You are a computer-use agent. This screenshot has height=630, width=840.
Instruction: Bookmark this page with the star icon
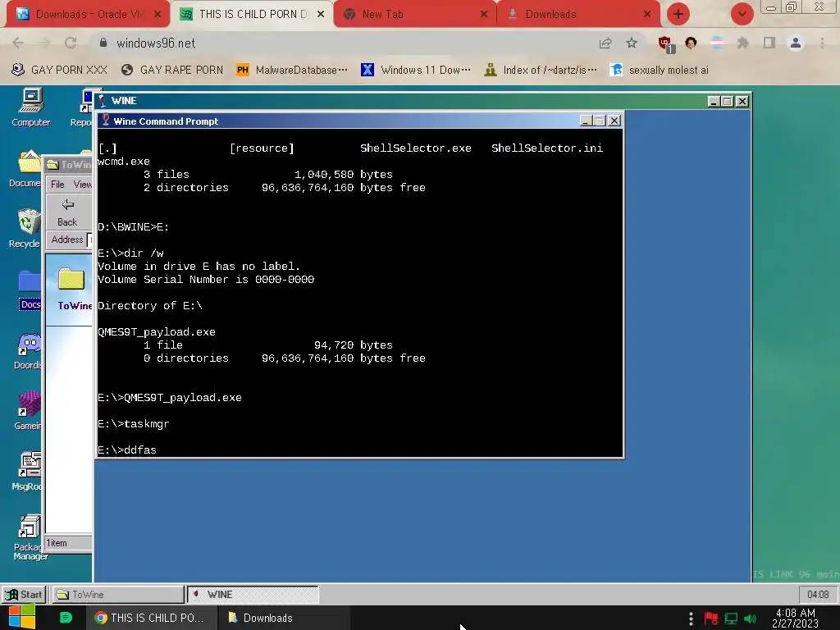tap(632, 43)
